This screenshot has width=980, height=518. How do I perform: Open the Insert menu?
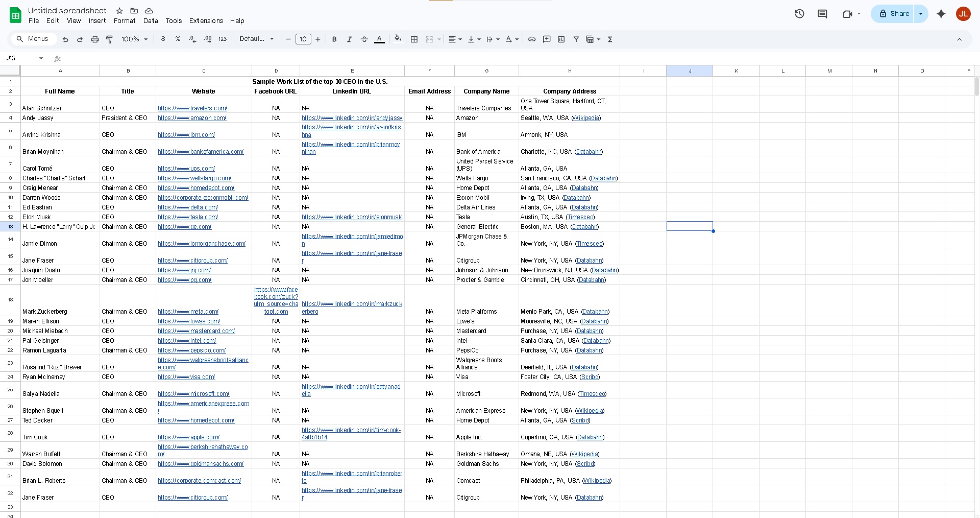point(97,21)
